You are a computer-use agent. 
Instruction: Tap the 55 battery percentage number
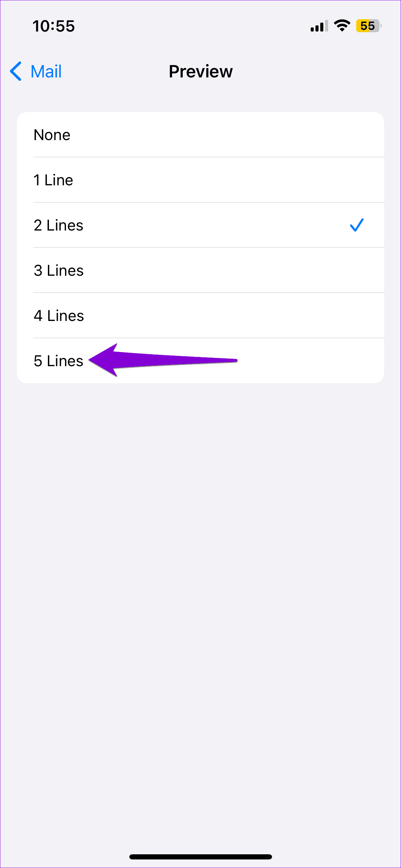[x=367, y=26]
